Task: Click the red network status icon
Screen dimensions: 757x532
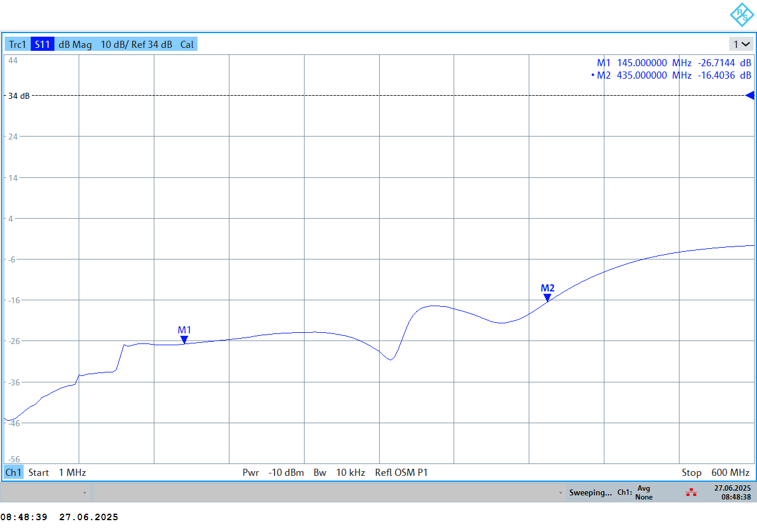Action: [691, 492]
